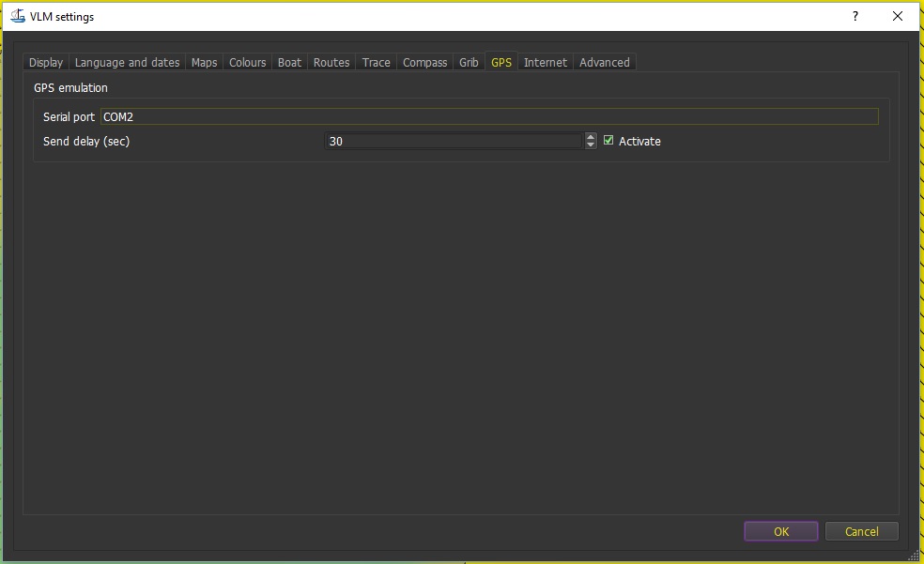Open the Advanced tab

point(605,62)
